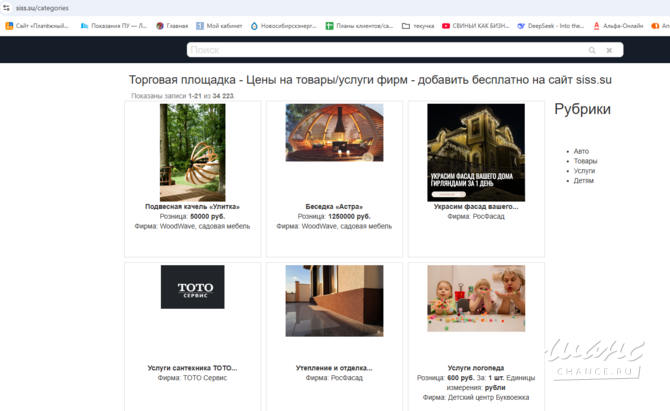Open the СВИНЬИ КАК БИЗНЕС YouTube bookmark

coord(476,26)
